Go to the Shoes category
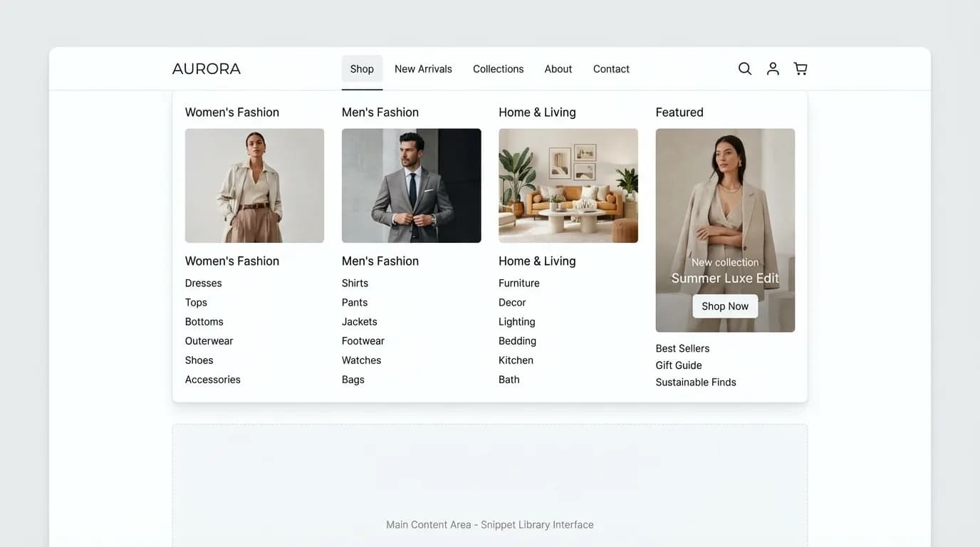 tap(199, 360)
